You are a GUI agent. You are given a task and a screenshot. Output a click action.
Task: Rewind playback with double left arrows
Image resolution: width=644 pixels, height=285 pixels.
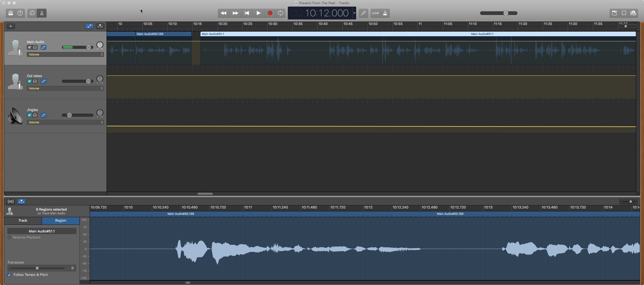[224, 13]
